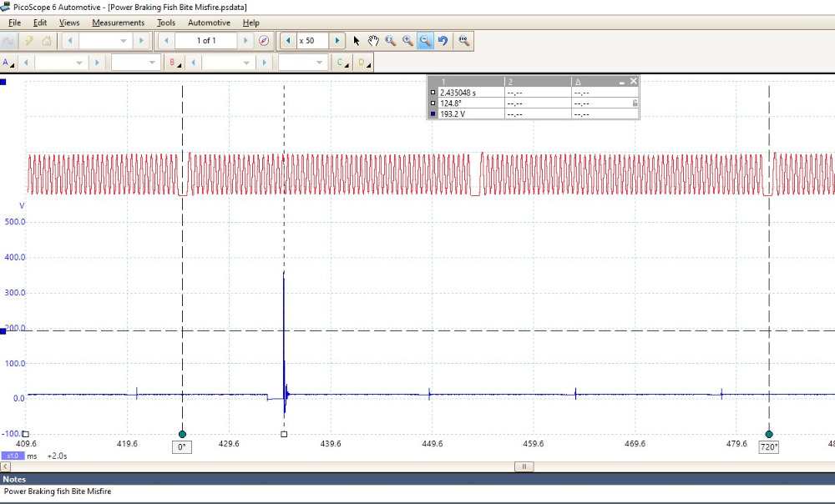Expand the Channel B options button
Image resolution: width=835 pixels, height=504 pixels.
tap(175, 63)
